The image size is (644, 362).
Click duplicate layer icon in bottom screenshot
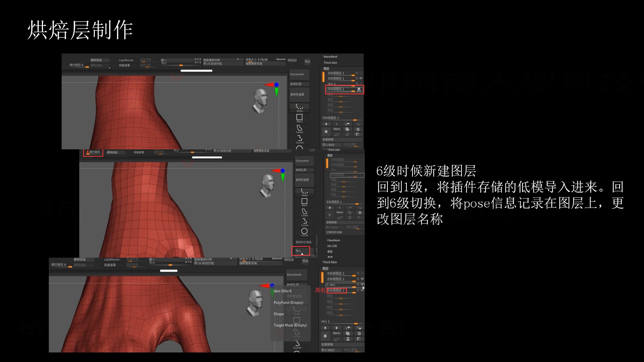pyautogui.click(x=348, y=333)
